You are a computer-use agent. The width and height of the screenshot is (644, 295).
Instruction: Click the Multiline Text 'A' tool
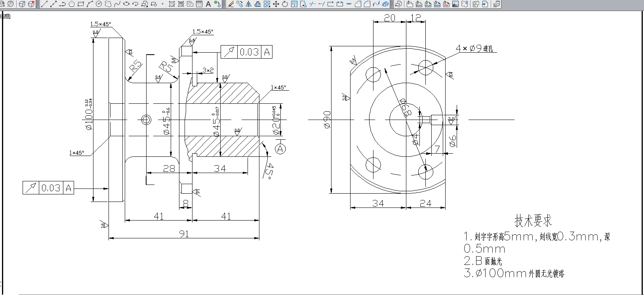(208, 4)
